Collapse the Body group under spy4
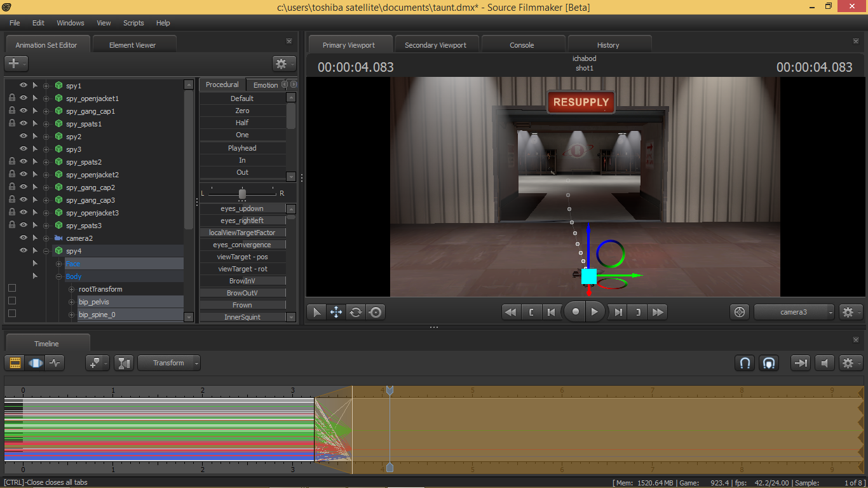 tap(59, 276)
